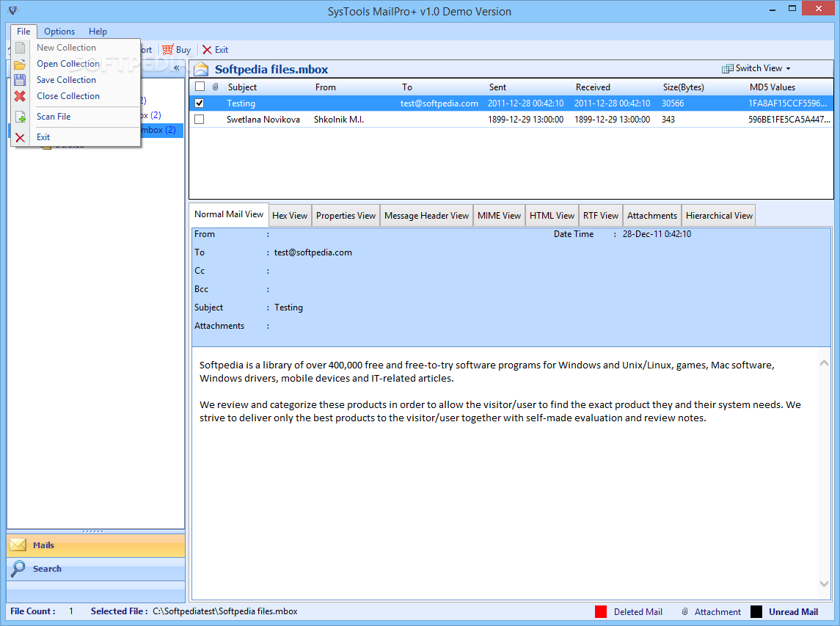Select the mbox (2) tree item
The height and width of the screenshot is (626, 840).
(x=158, y=130)
